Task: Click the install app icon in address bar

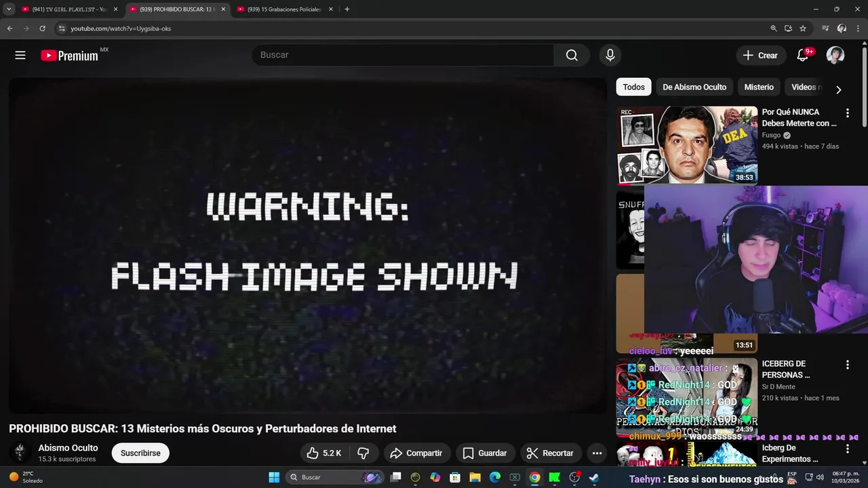Action: (788, 28)
